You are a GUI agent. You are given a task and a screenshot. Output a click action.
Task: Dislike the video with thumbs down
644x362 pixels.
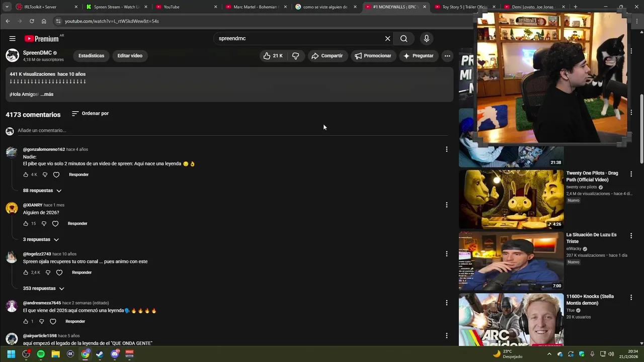[x=295, y=56]
